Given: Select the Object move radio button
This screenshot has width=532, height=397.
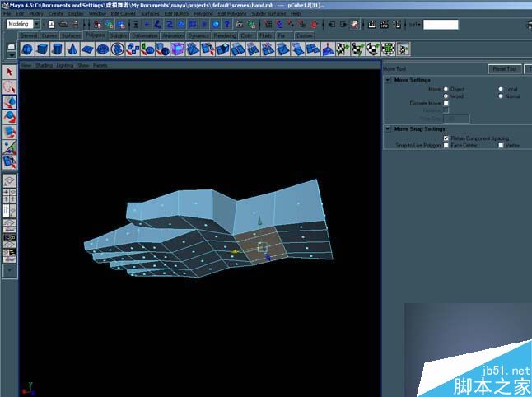Looking at the screenshot, I should 446,89.
